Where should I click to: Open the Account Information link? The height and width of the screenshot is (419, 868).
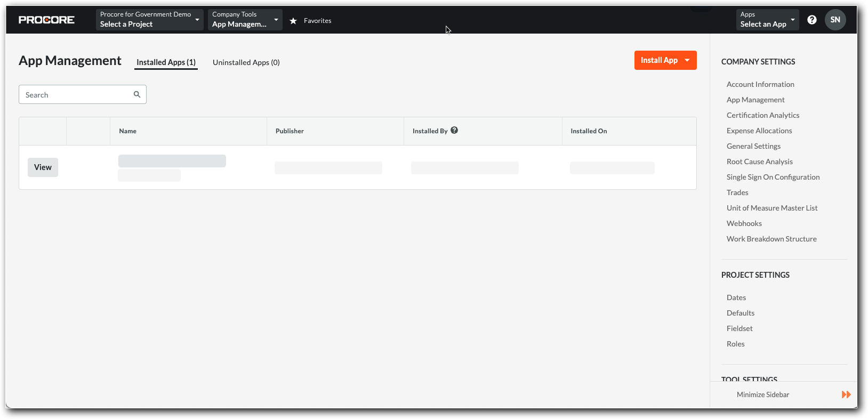click(760, 84)
